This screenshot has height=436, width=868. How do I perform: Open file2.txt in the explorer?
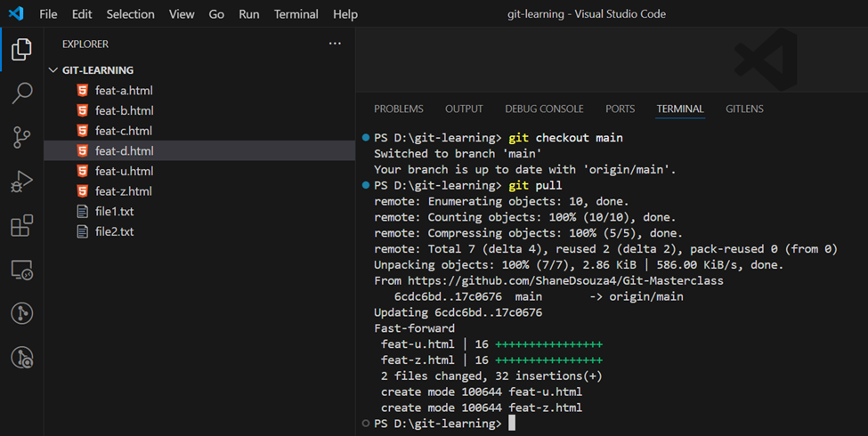click(x=199, y=231)
